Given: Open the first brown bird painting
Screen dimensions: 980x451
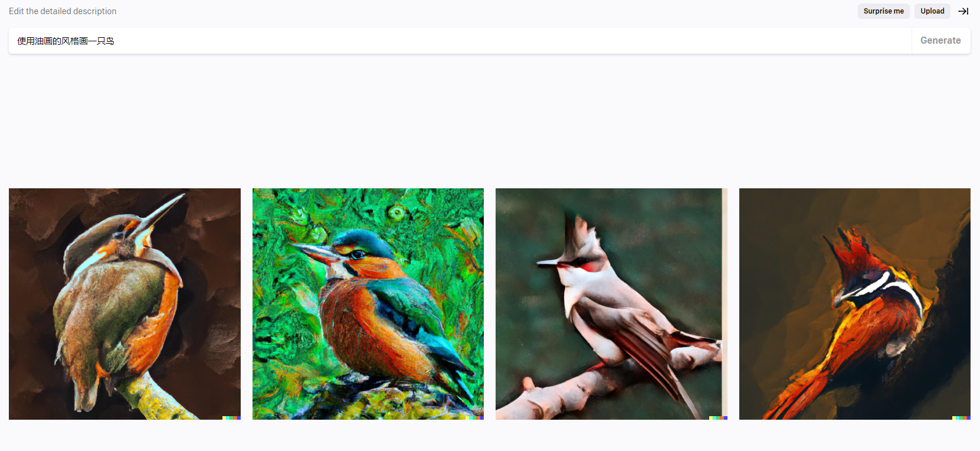Looking at the screenshot, I should [124, 304].
